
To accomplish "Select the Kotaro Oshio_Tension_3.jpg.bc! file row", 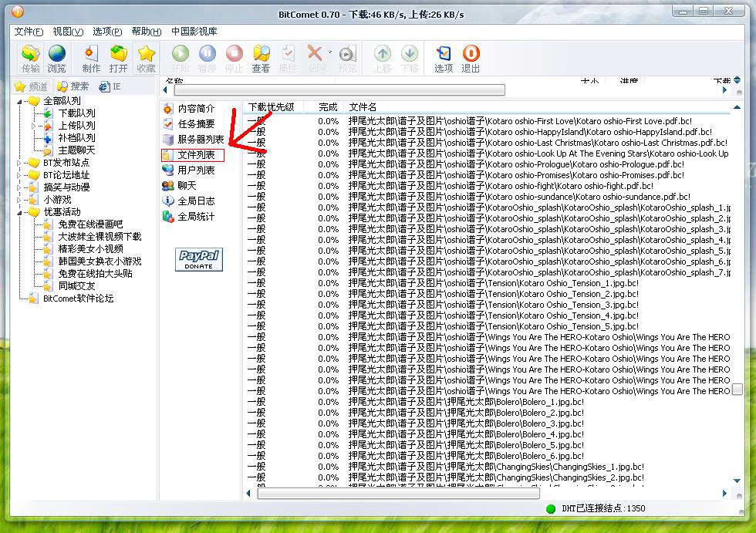I will point(488,305).
